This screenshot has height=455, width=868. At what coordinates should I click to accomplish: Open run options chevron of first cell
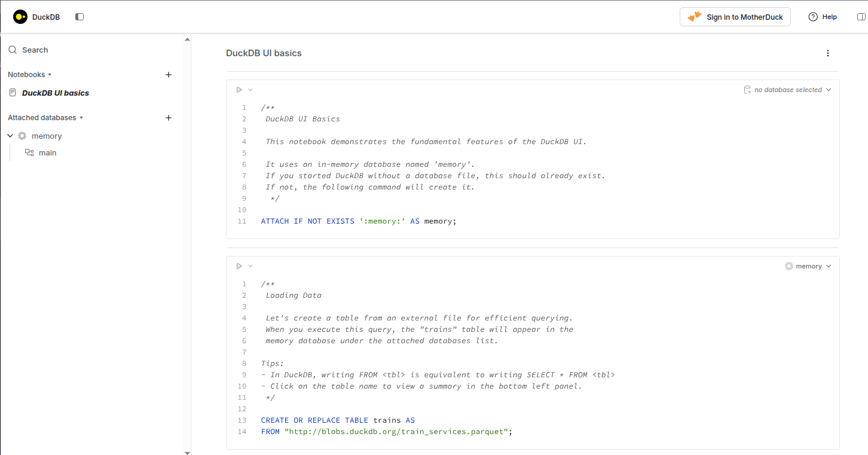(x=250, y=90)
